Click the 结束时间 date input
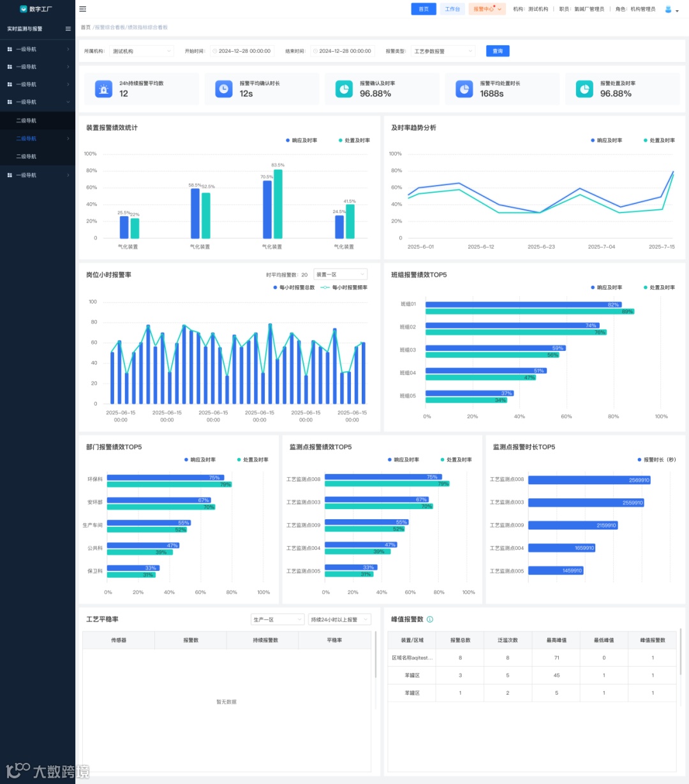 [343, 51]
